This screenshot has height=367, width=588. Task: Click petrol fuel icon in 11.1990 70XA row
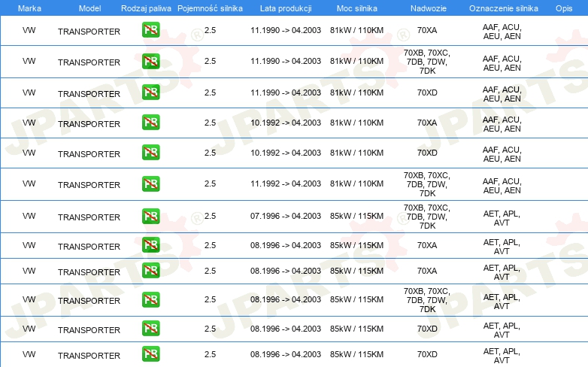pyautogui.click(x=150, y=30)
